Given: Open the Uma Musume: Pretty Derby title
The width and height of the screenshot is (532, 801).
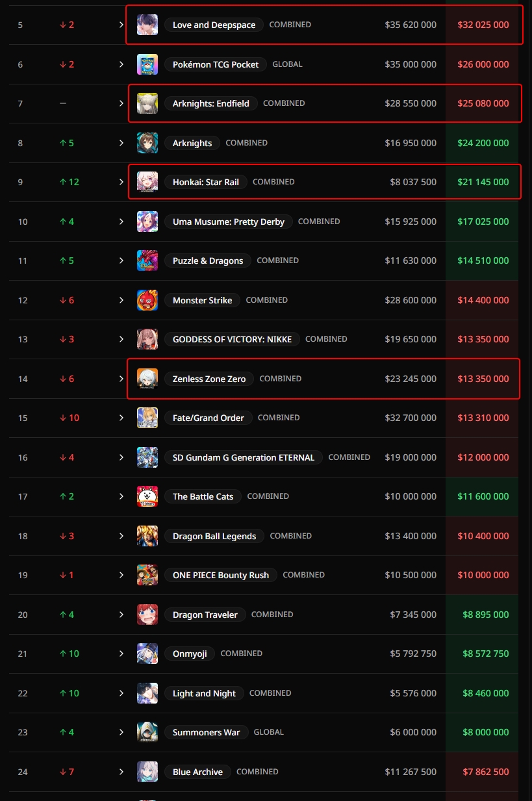Looking at the screenshot, I should (x=229, y=222).
